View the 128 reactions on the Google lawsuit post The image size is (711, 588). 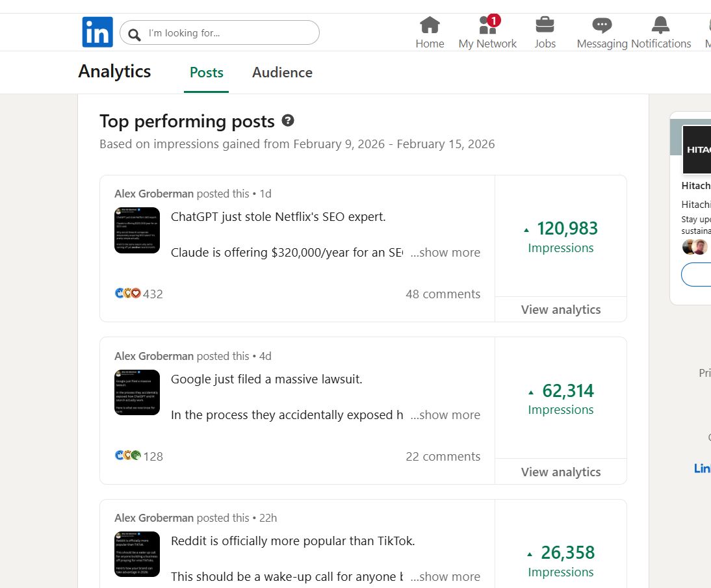(138, 456)
